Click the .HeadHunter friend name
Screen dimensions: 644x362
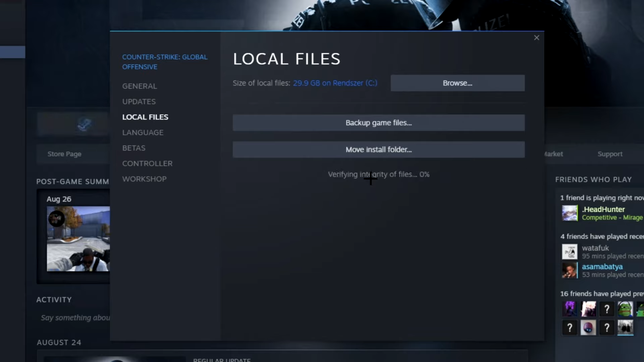click(x=603, y=209)
